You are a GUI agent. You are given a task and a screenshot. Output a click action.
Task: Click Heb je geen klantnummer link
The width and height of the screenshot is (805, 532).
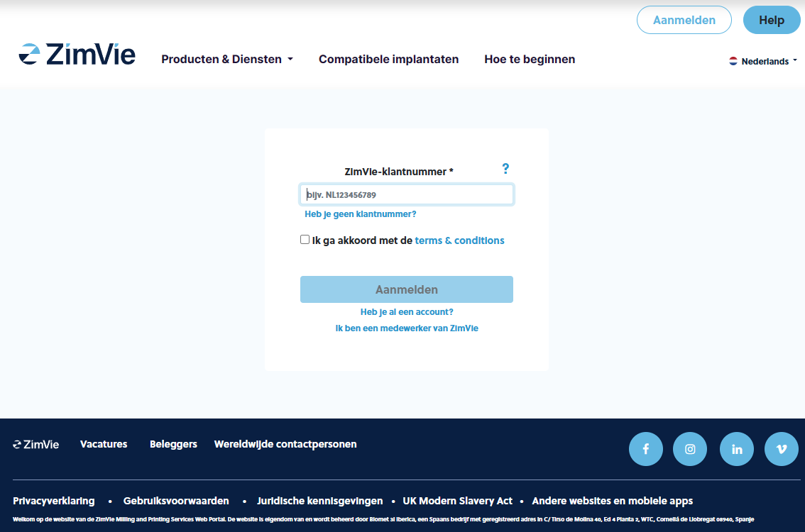pyautogui.click(x=361, y=214)
